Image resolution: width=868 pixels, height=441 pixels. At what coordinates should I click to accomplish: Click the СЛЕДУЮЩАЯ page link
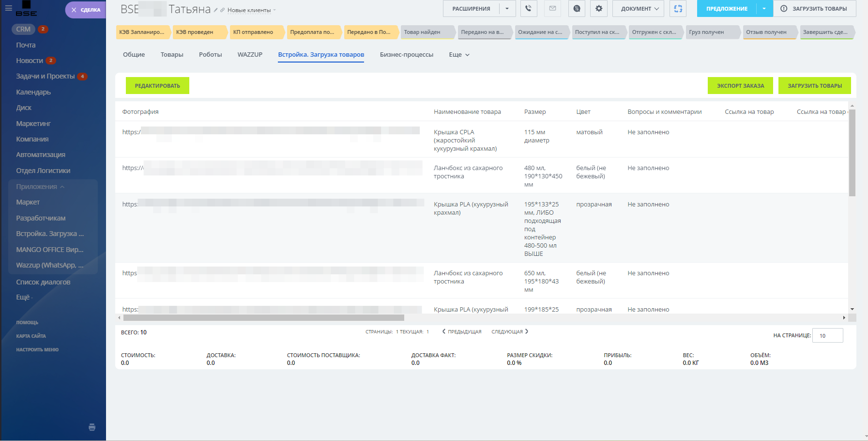click(x=510, y=331)
